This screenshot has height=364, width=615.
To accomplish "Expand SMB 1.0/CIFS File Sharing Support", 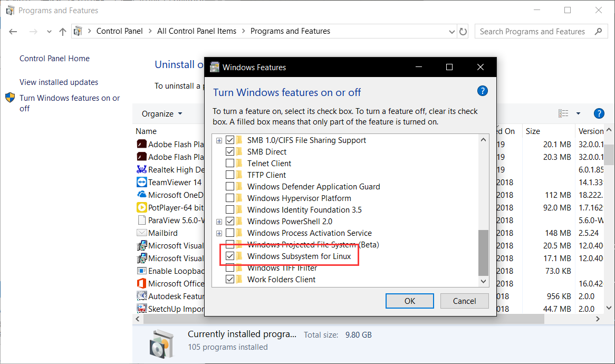I will pyautogui.click(x=219, y=140).
